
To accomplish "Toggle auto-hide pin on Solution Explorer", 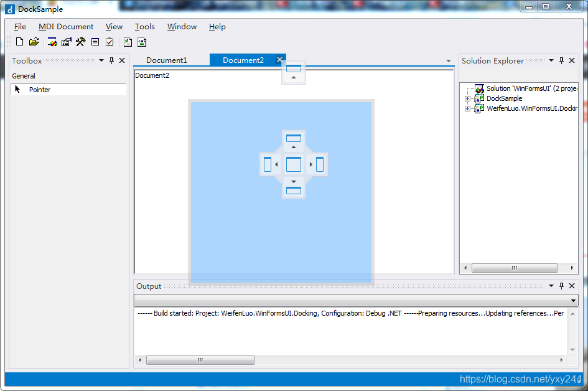I will (561, 60).
